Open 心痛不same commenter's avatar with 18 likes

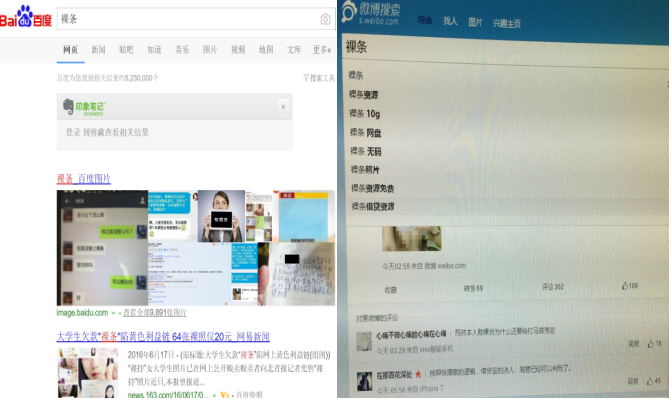pos(364,342)
